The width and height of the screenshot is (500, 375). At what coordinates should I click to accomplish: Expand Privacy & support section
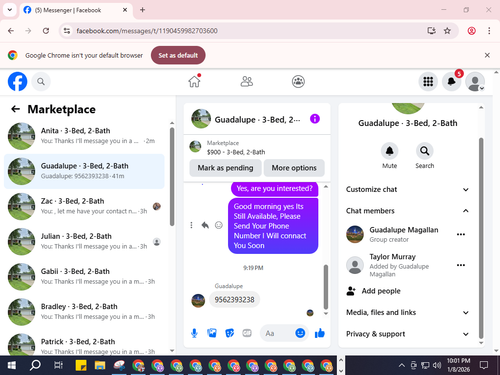(407, 334)
